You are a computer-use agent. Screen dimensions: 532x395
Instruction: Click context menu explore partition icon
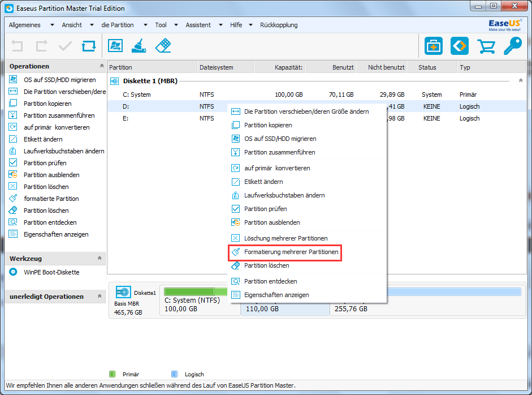point(235,281)
